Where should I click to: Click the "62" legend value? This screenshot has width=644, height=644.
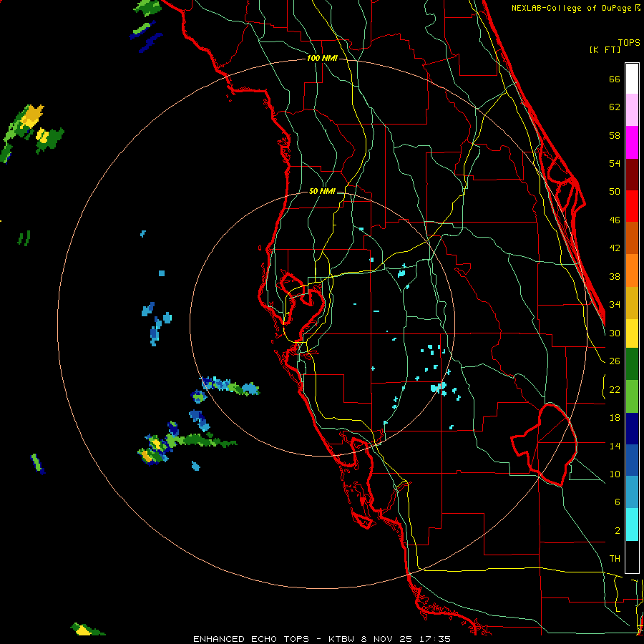coord(615,107)
